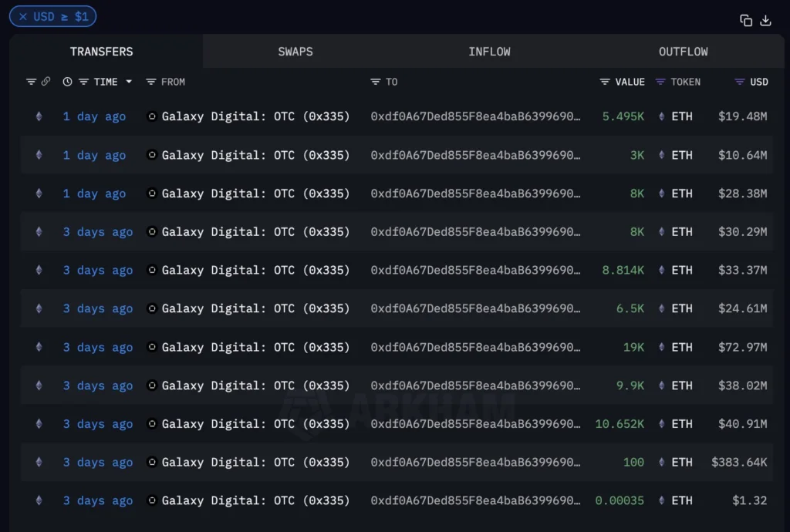Open the TOKEN column filter
The width and height of the screenshot is (790, 532).
[x=660, y=82]
